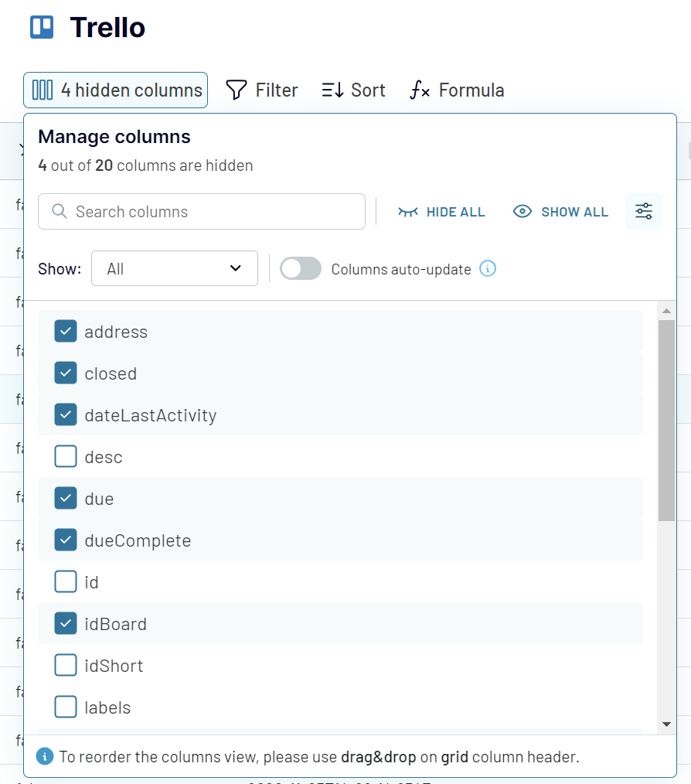The height and width of the screenshot is (784, 691).
Task: Open the 4 hidden columns menu
Action: coord(115,90)
